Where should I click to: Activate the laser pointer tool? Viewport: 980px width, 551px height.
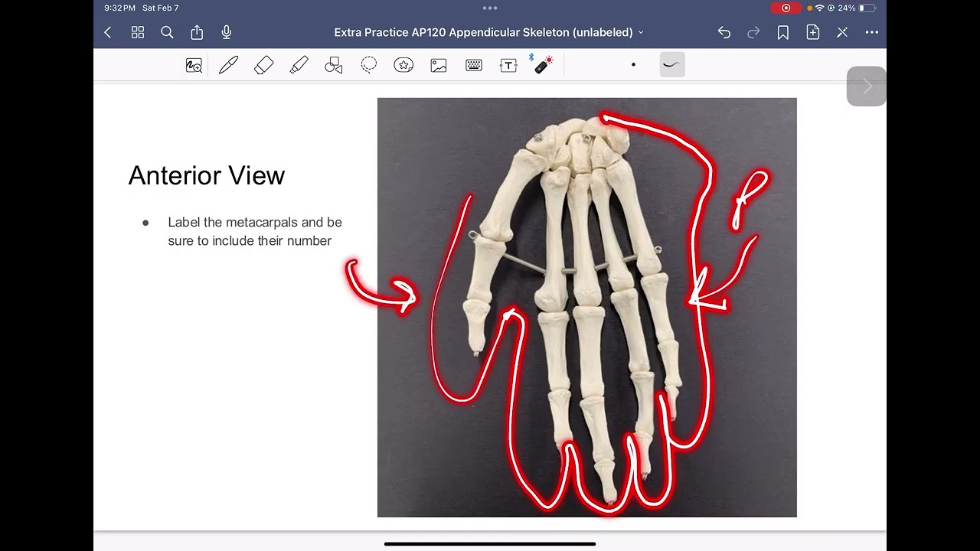point(543,64)
